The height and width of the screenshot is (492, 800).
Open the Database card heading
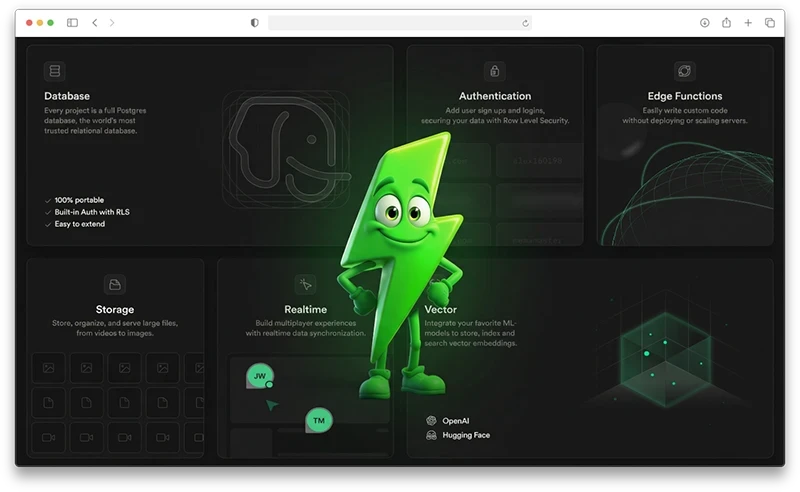point(67,96)
